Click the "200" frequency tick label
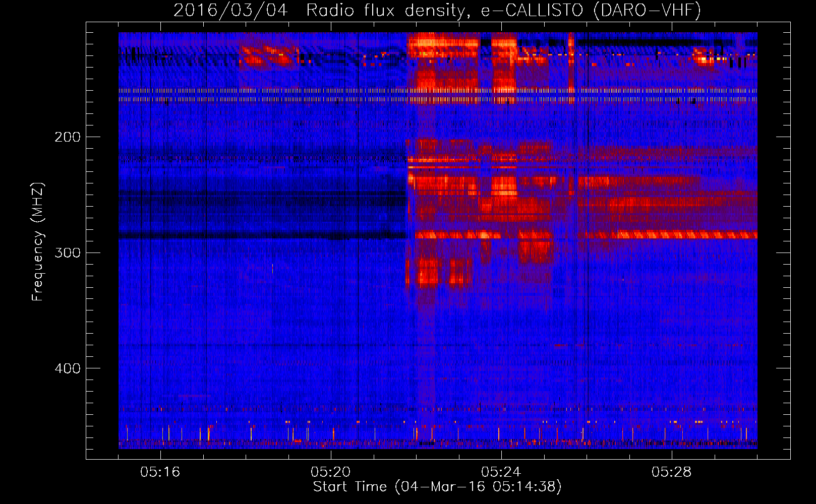Screen dimensions: 816x504 point(68,137)
